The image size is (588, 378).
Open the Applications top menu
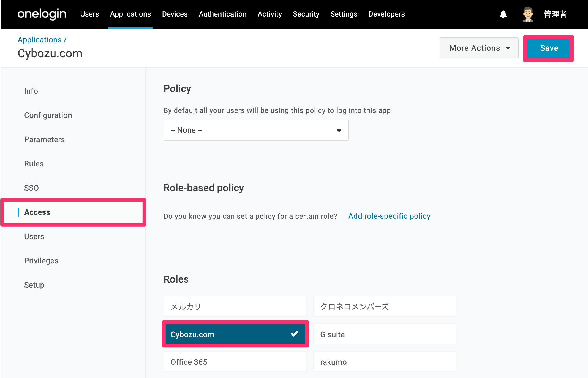click(130, 14)
